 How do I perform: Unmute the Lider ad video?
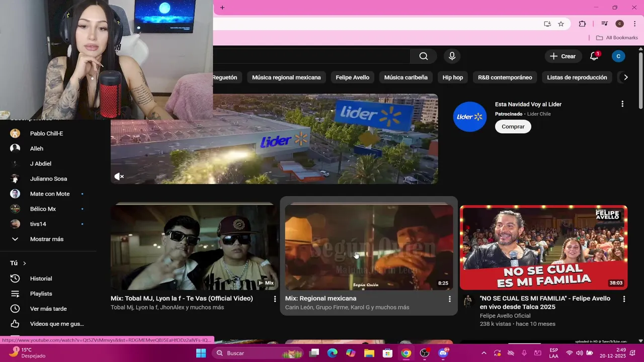pyautogui.click(x=119, y=176)
